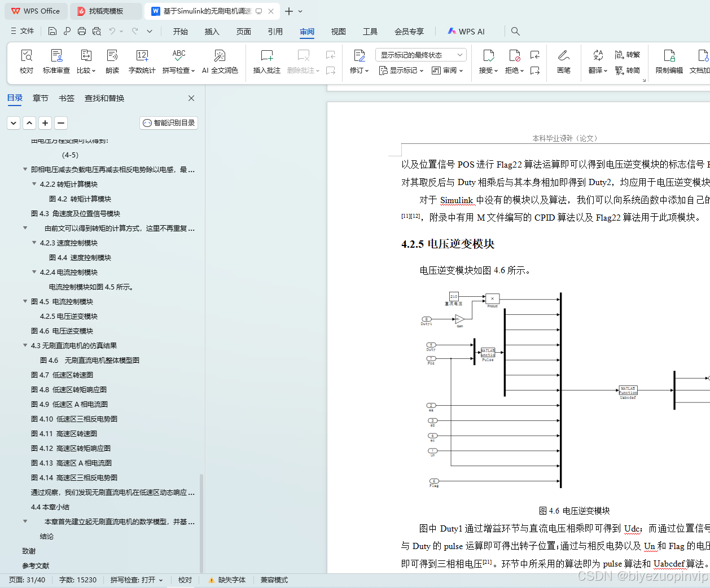Switch to the 插入 ribbon tab

click(212, 32)
